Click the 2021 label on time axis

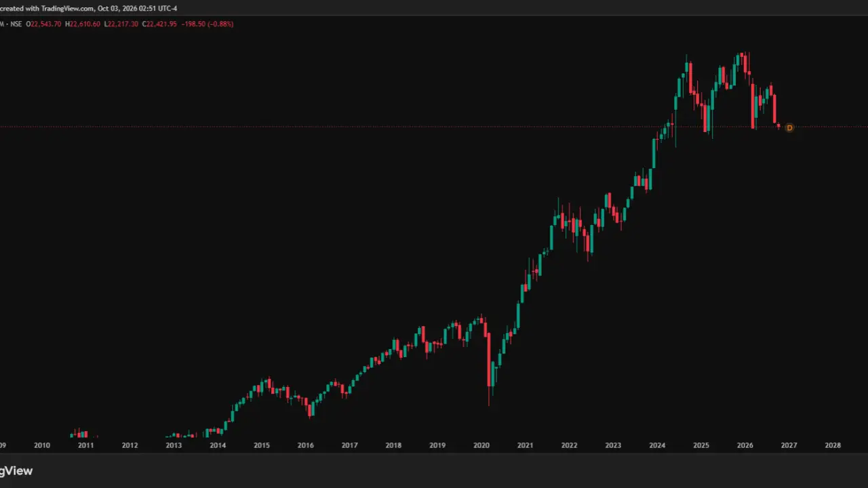pos(525,445)
